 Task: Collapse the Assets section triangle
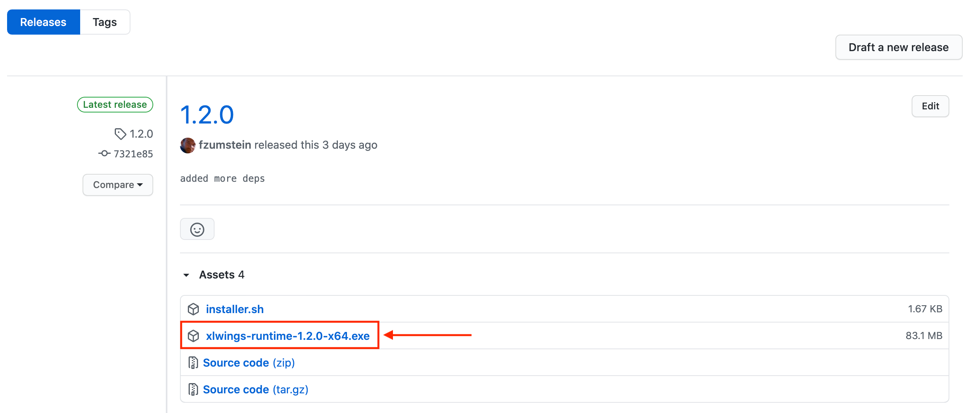pyautogui.click(x=186, y=275)
